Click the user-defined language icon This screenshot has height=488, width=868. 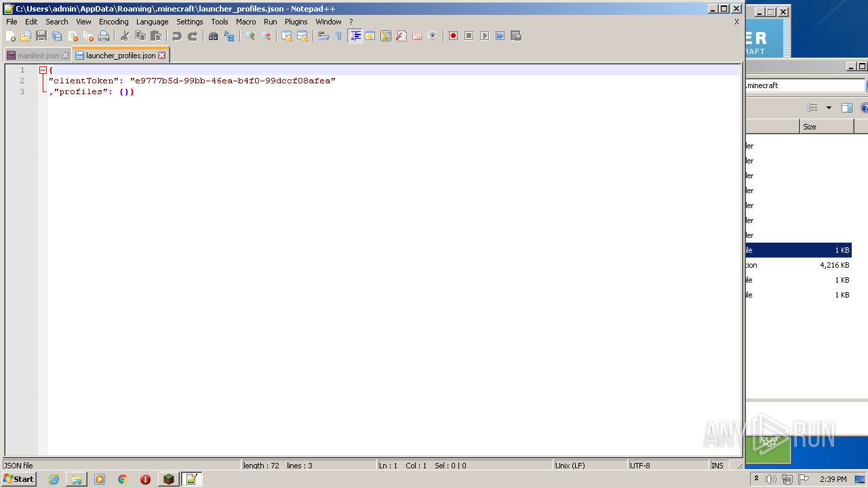pos(370,36)
